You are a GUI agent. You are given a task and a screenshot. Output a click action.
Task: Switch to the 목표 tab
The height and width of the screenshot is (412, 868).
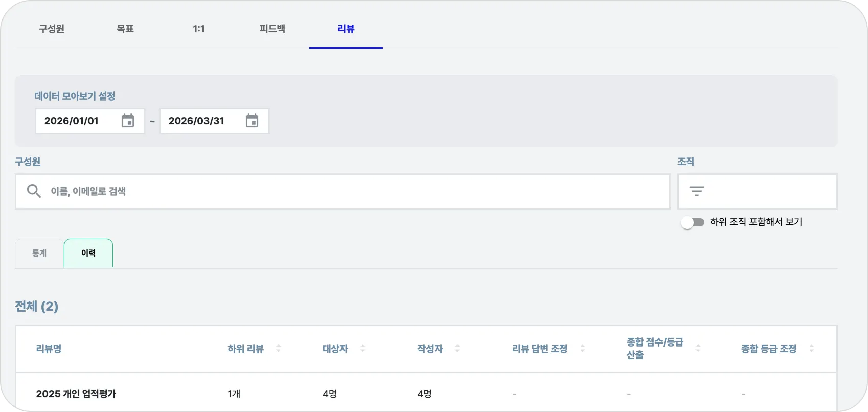[125, 29]
